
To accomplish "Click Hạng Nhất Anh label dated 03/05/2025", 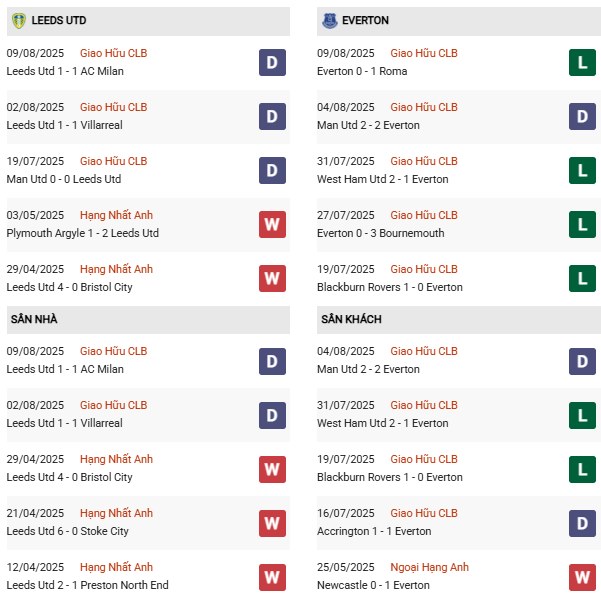I will (x=116, y=215).
